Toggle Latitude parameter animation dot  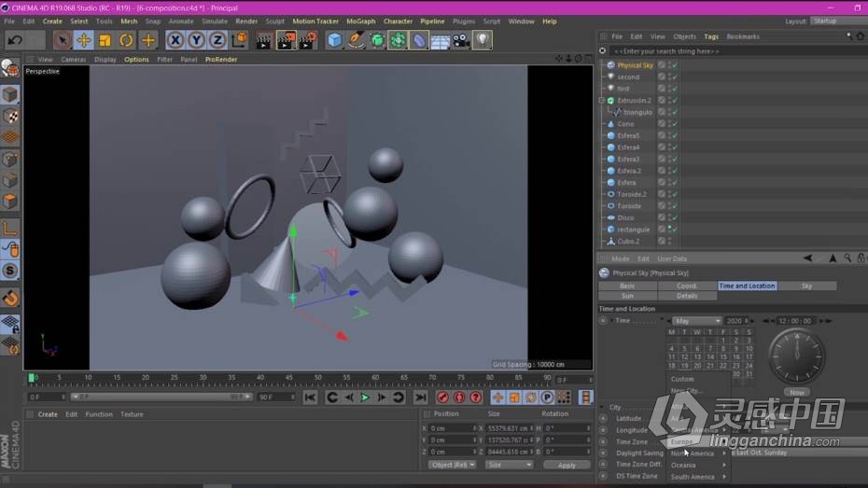coord(603,419)
